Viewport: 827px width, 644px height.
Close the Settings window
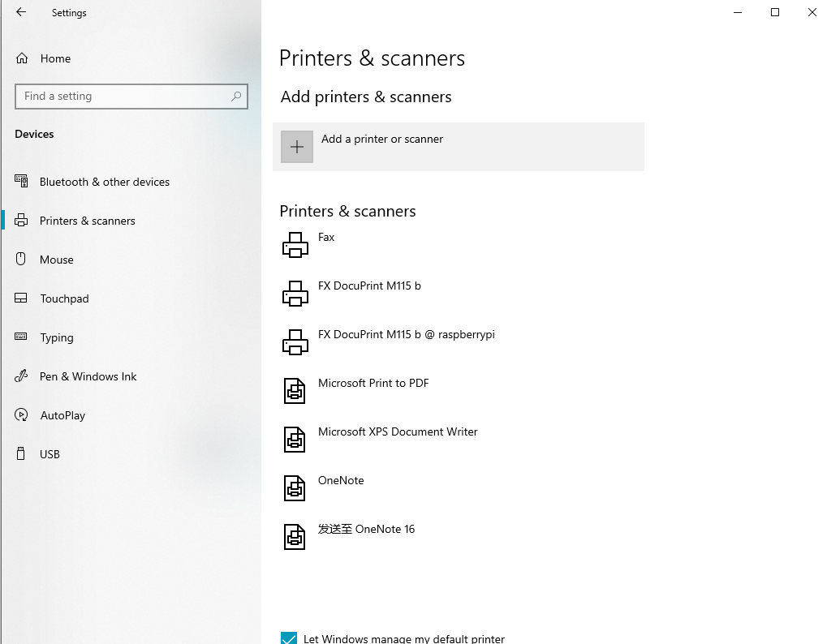point(812,12)
